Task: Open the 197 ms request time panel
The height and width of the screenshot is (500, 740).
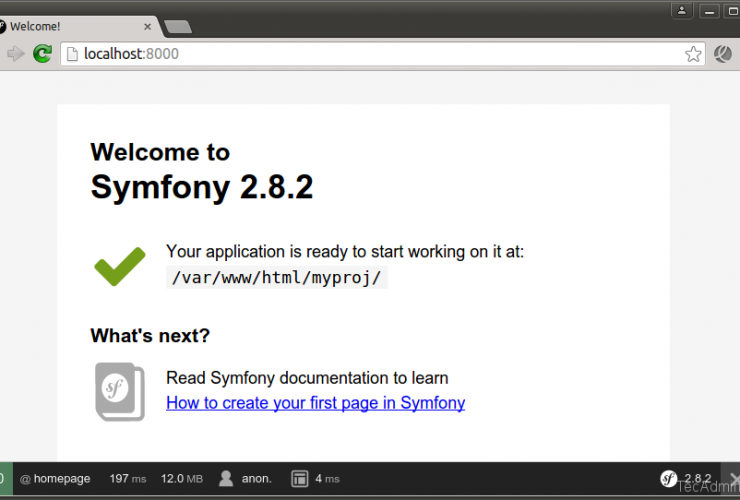Action: pos(127,479)
